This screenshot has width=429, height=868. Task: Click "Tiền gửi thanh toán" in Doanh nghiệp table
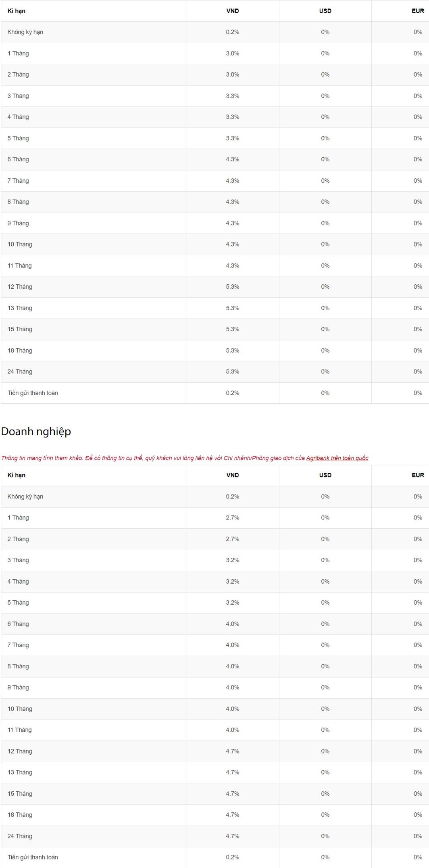(33, 857)
